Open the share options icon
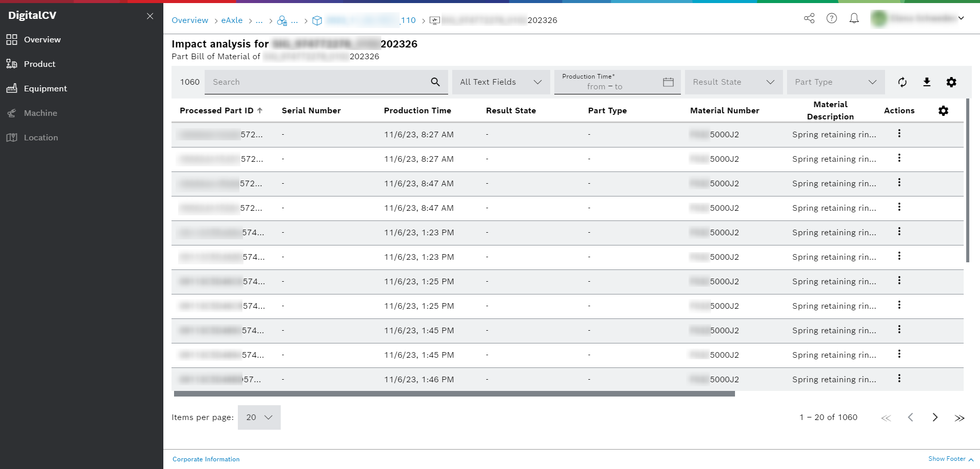The height and width of the screenshot is (469, 980). pos(809,18)
